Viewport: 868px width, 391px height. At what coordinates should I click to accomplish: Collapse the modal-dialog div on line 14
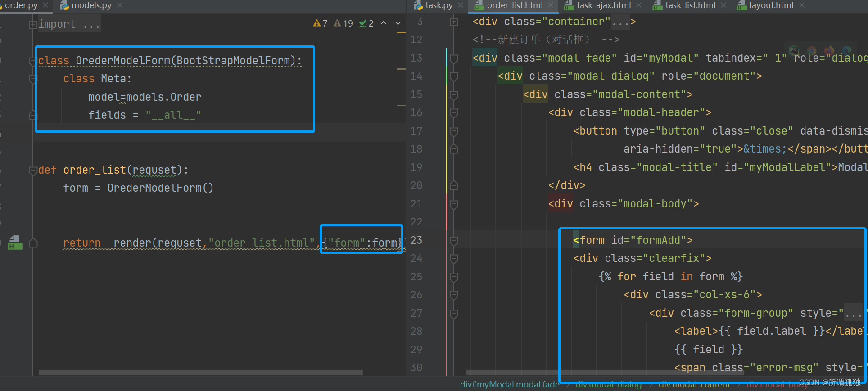[x=454, y=76]
